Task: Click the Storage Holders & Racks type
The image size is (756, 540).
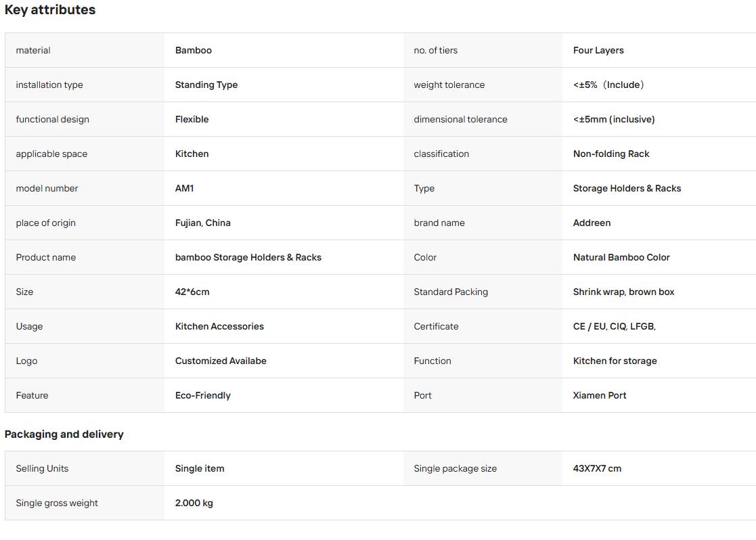Action: coord(627,189)
